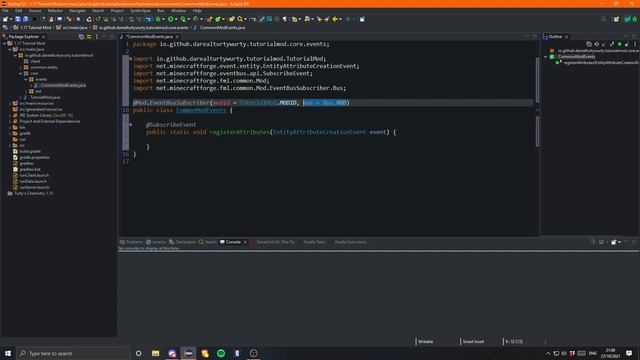640x360 pixels.
Task: Open the Navigate menu
Action: (x=77, y=11)
